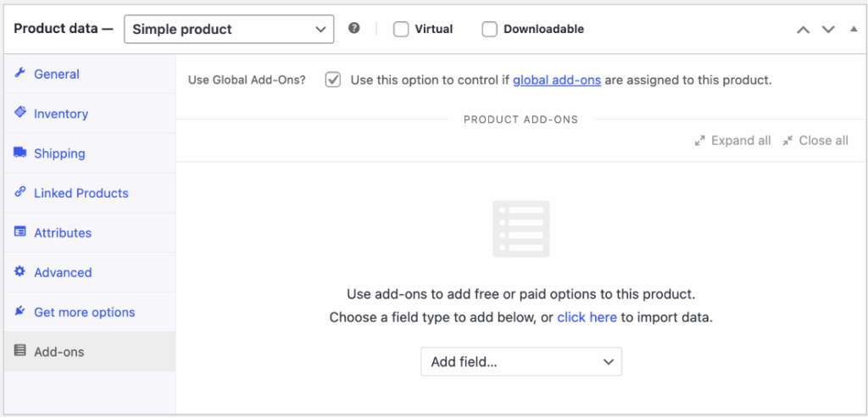Screen dimensions: 868x417
Task: Click the Close all arrows icon
Action: point(787,141)
